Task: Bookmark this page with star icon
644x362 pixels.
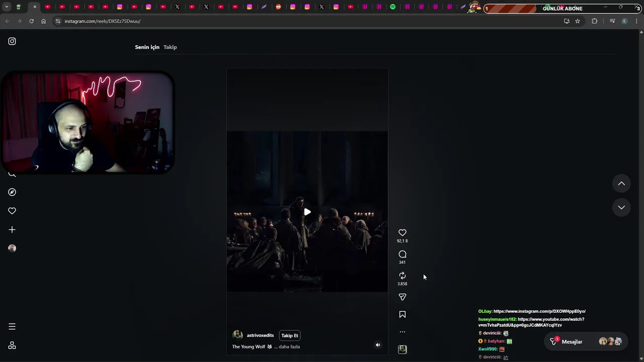Action: (x=578, y=21)
